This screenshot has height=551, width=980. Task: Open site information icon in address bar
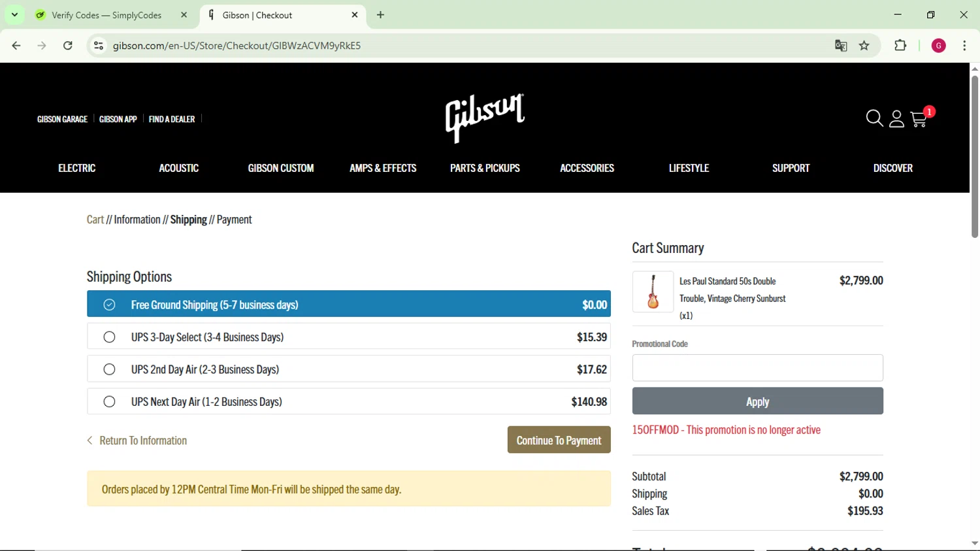pyautogui.click(x=99, y=46)
